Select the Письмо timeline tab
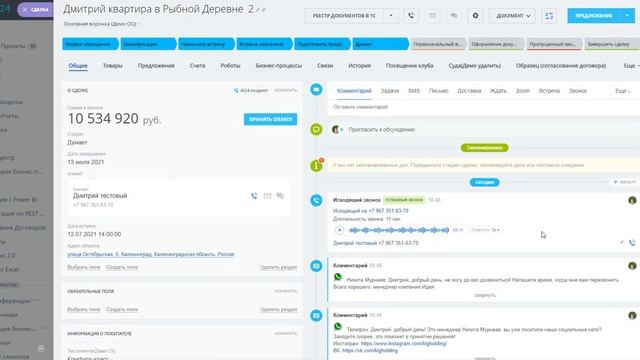The width and height of the screenshot is (640, 360). 438,91
